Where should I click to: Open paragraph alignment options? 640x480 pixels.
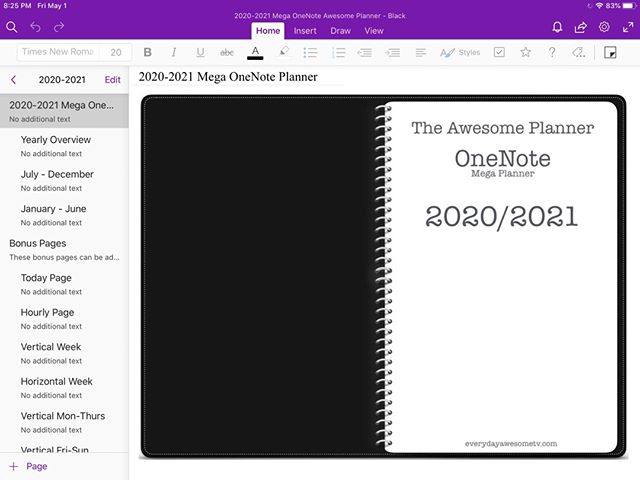point(420,52)
